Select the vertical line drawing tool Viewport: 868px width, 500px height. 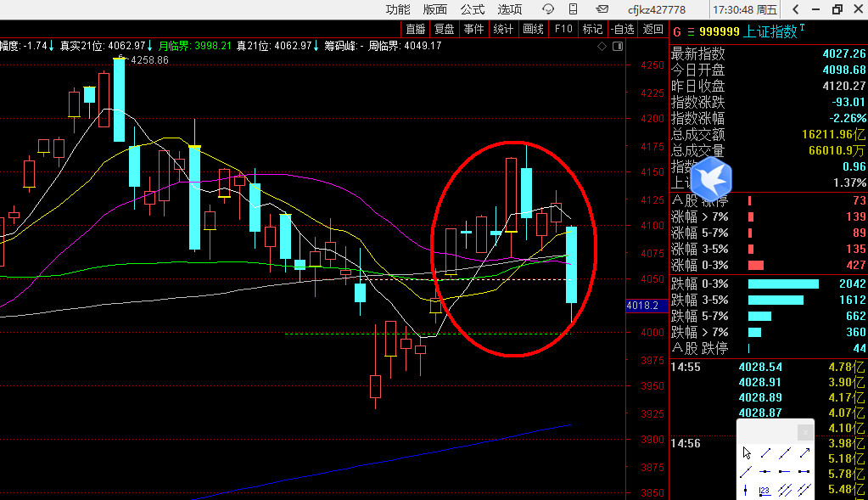coord(746,490)
